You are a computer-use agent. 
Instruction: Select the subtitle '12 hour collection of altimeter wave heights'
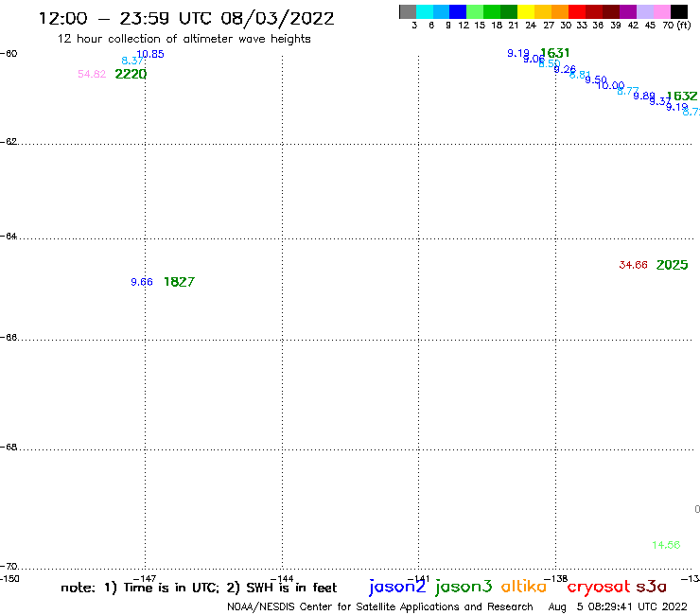point(184,39)
